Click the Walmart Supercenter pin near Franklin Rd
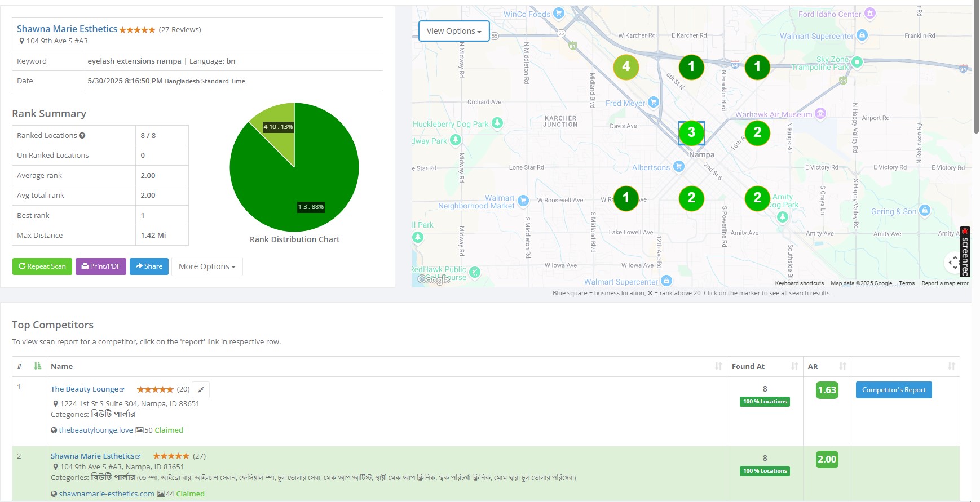The width and height of the screenshot is (980, 502). point(862,35)
